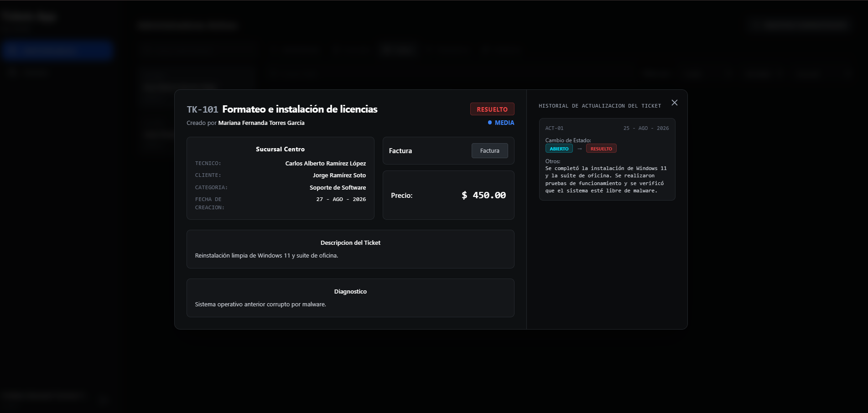Select the history note starting 'Se completó la instalación'

[x=606, y=180]
